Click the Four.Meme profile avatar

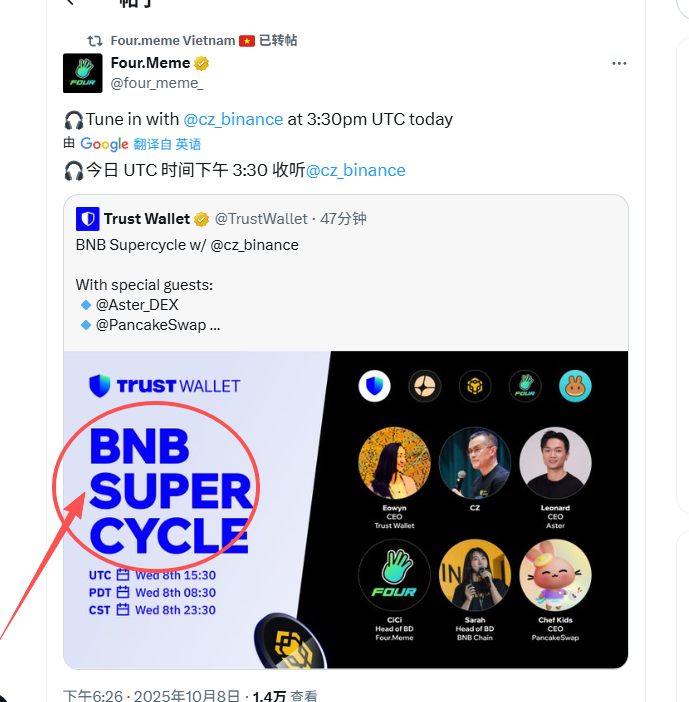(x=83, y=73)
